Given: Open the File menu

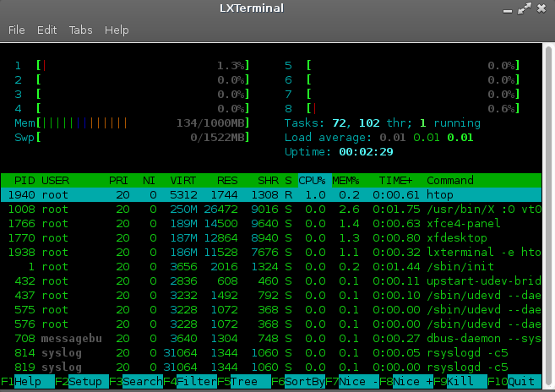Looking at the screenshot, I should [x=17, y=30].
